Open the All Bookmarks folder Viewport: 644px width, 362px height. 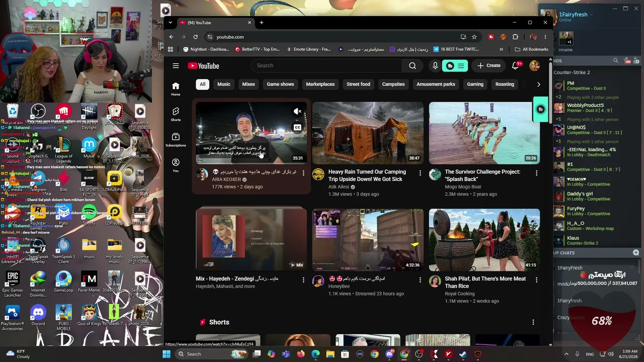coord(531,49)
